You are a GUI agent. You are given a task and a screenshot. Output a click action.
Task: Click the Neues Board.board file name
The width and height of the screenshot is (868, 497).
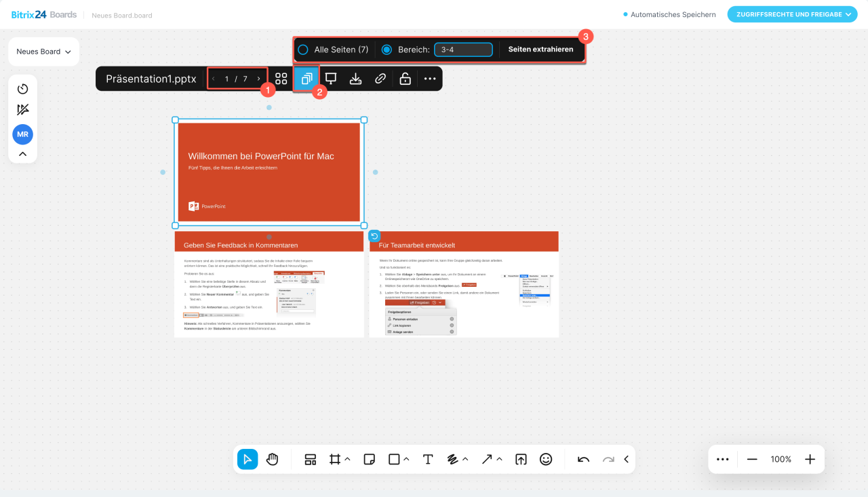point(122,15)
